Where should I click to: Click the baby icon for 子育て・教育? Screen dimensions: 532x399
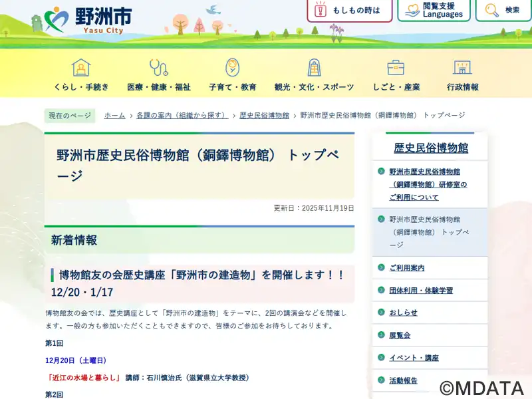232,67
